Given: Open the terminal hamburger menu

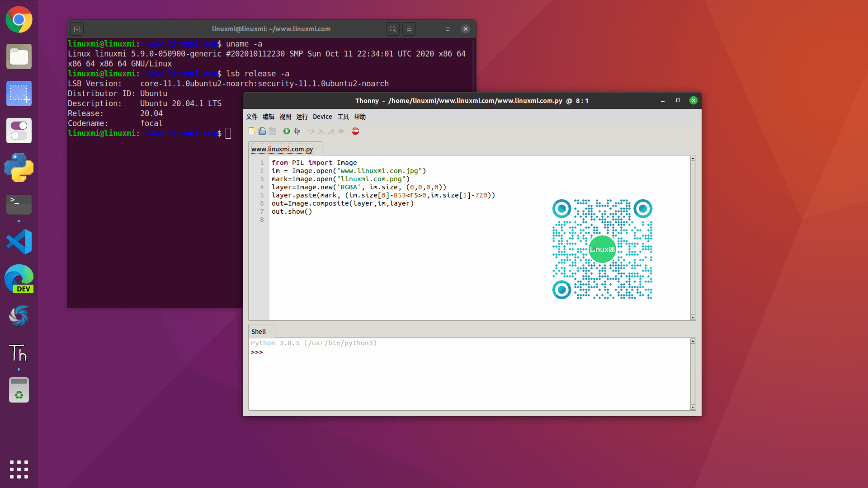Looking at the screenshot, I should pos(409,29).
